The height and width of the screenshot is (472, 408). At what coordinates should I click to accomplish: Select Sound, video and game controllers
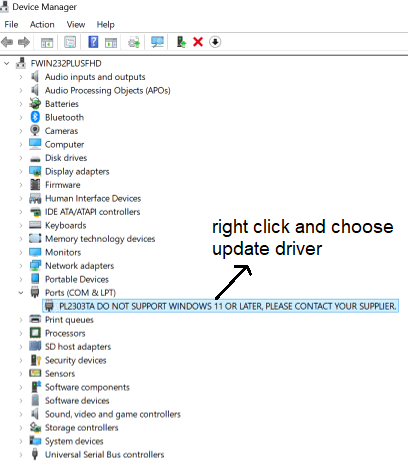[113, 414]
